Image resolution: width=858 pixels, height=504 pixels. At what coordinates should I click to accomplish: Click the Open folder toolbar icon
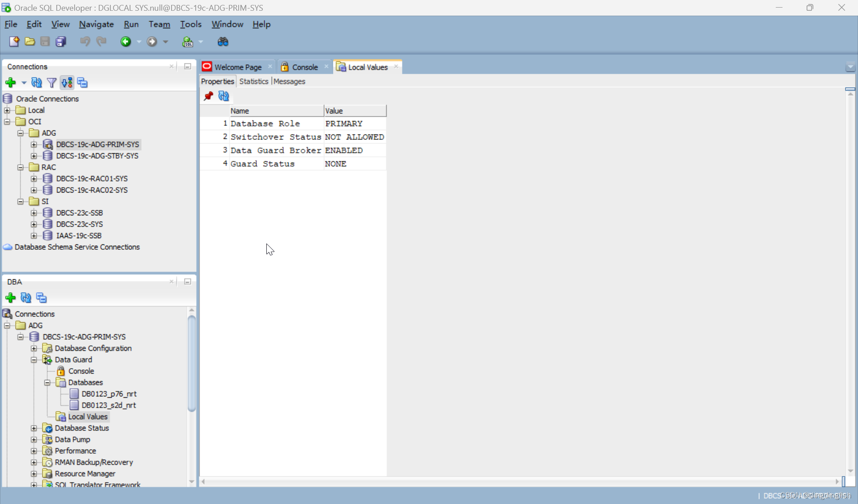[x=29, y=42]
